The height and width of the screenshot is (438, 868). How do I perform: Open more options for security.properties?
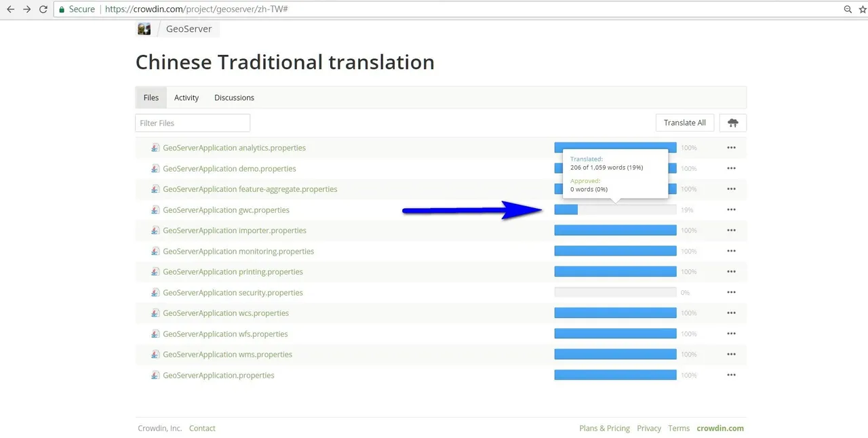coord(731,293)
